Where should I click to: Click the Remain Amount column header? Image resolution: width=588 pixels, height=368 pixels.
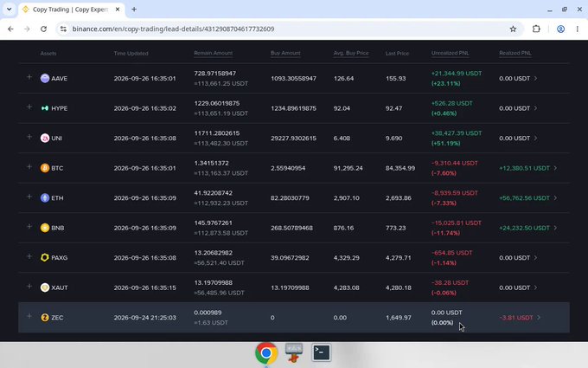[x=213, y=54]
